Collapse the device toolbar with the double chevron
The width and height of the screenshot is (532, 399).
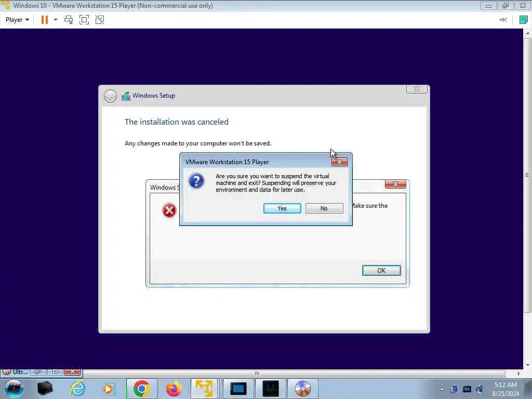503,20
